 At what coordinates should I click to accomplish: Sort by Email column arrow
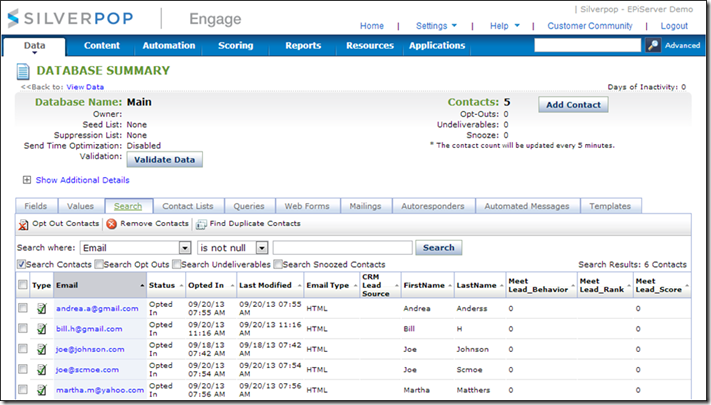click(x=142, y=285)
